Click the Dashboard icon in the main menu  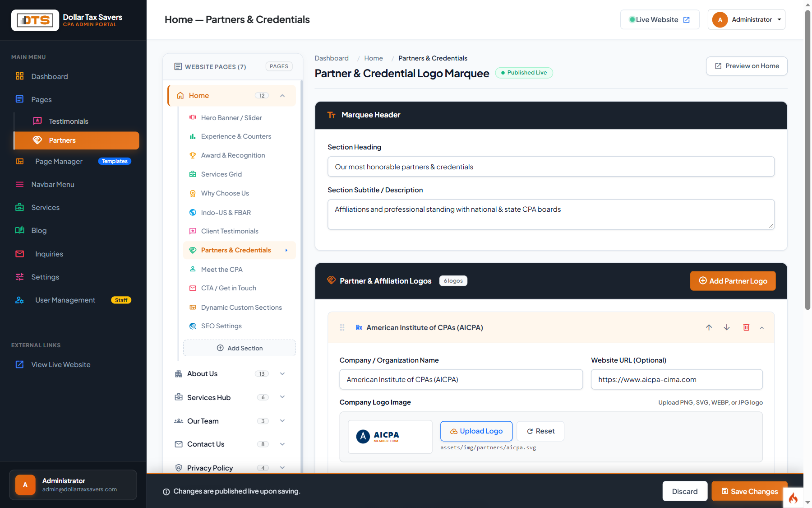pyautogui.click(x=19, y=76)
